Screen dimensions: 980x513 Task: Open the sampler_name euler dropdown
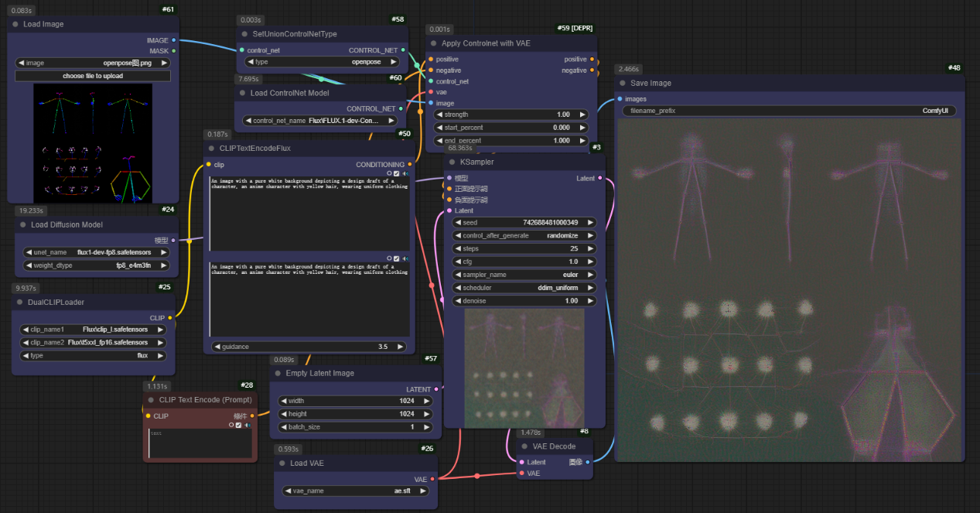[x=524, y=275]
